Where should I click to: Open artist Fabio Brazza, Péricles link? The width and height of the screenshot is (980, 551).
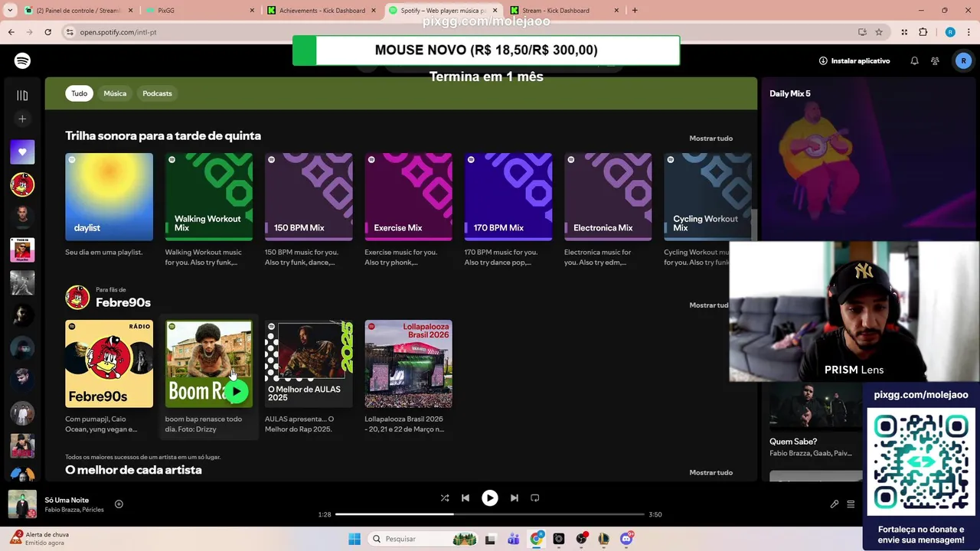pos(74,510)
